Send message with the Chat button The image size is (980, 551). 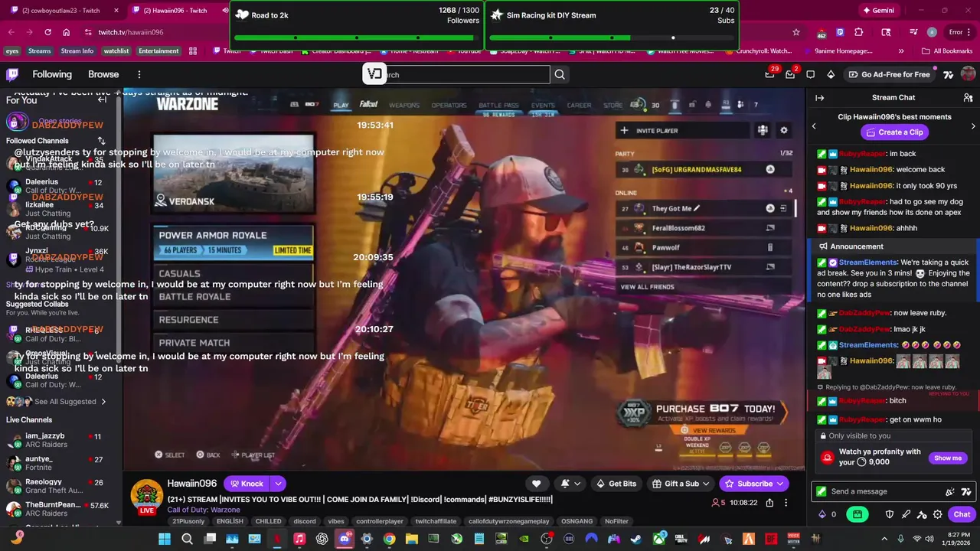[x=962, y=514]
